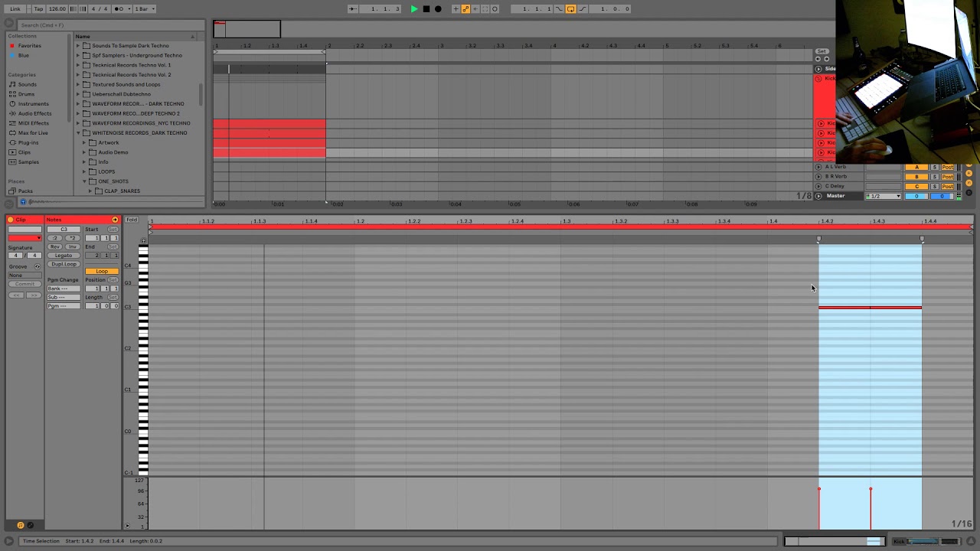Screen dimensions: 980x551
Task: Click the tempo nudge up icon
Action: click(x=82, y=9)
